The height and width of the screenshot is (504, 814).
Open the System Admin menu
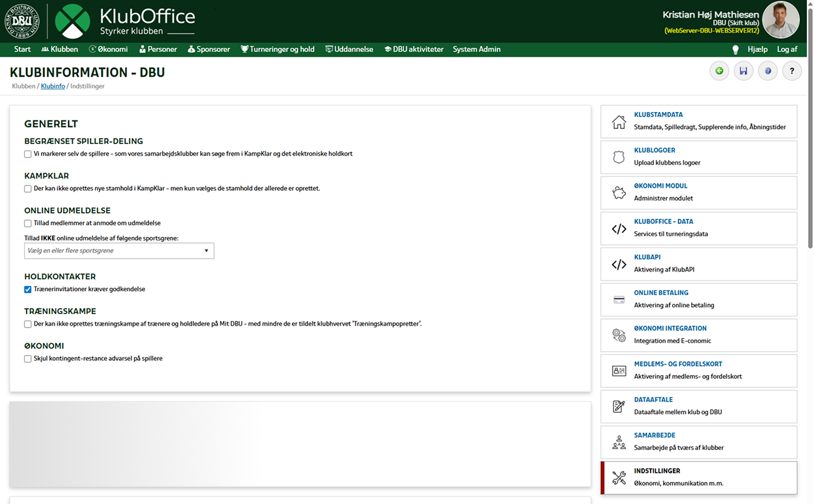[476, 49]
